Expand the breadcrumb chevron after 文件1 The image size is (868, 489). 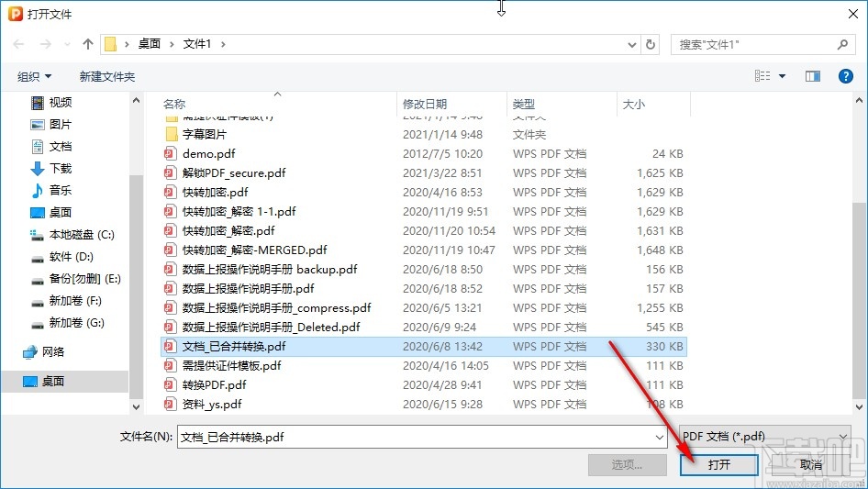pos(223,44)
